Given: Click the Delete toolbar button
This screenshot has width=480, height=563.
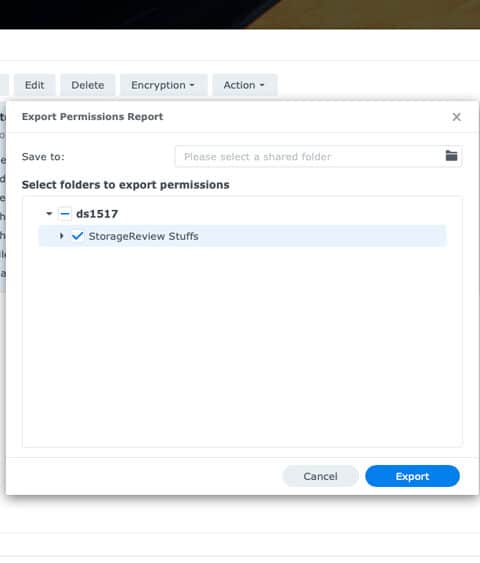Looking at the screenshot, I should (x=88, y=85).
